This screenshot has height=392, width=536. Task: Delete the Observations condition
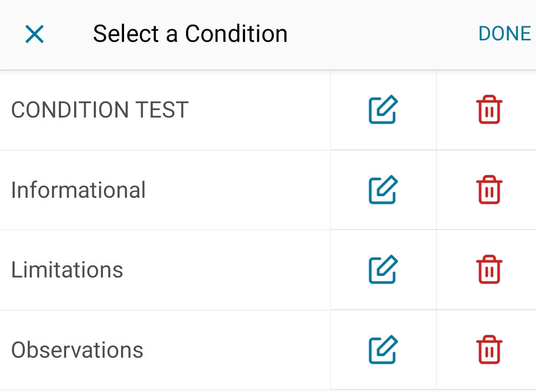pos(488,350)
